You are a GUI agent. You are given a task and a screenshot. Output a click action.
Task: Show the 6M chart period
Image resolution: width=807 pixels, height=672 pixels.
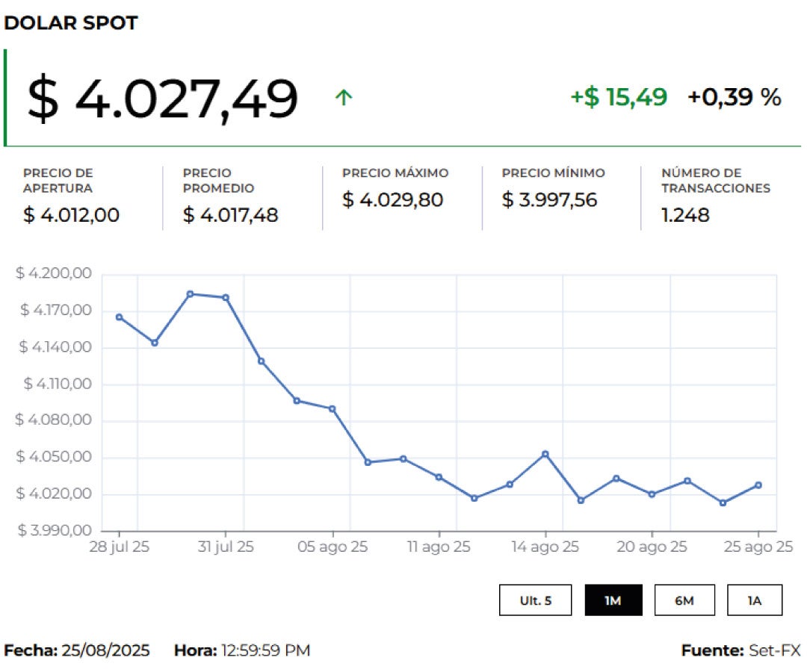tap(684, 600)
